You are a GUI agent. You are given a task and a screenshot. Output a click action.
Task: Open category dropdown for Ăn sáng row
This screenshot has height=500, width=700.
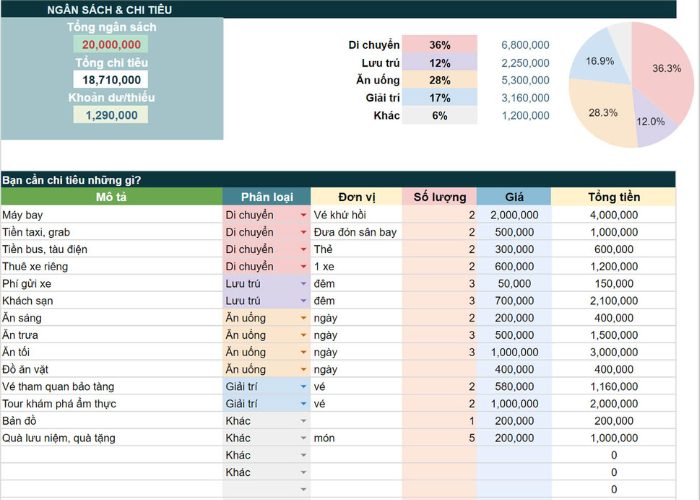click(303, 318)
